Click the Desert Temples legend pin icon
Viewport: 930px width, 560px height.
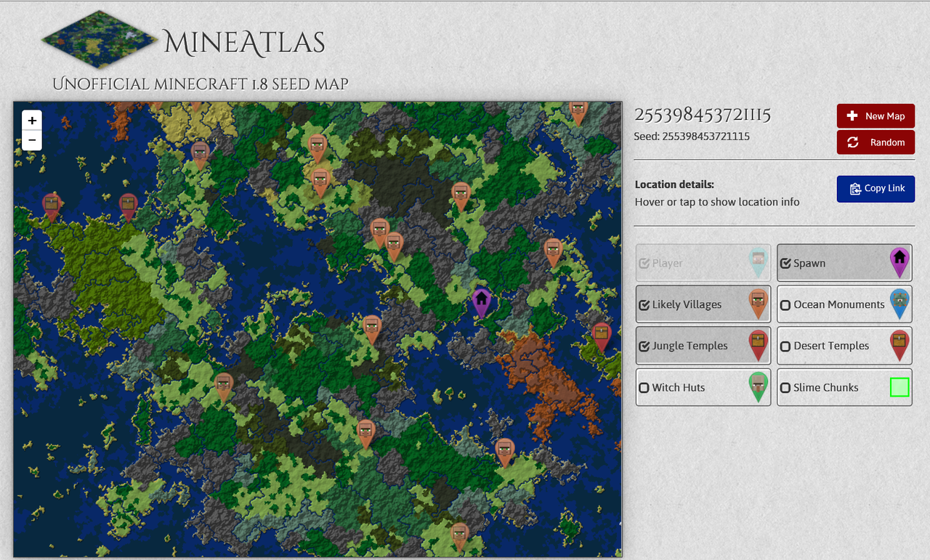pos(899,346)
